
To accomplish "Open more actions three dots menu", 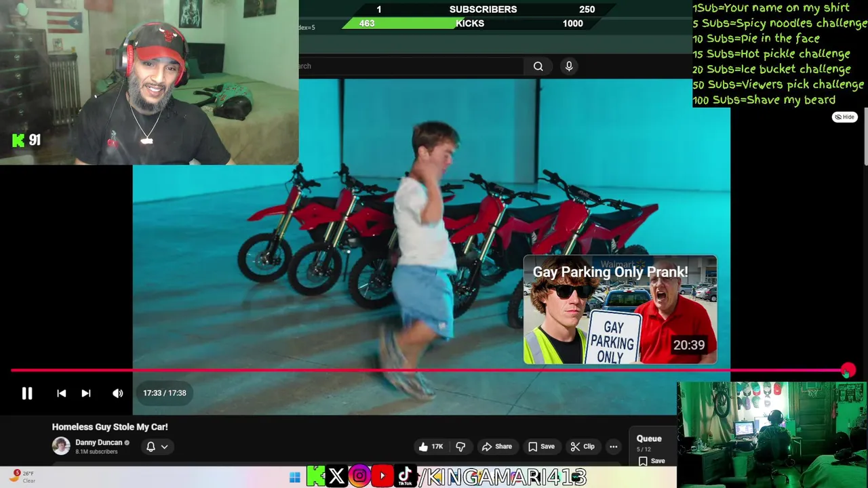I will [x=613, y=447].
